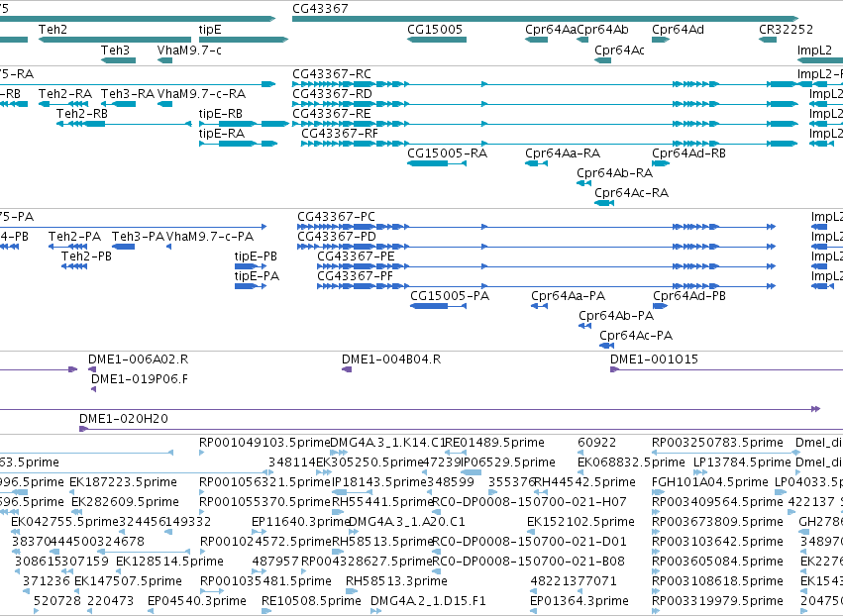Click the EK282609.5prime EST label
This screenshot has height=616, width=843.
(125, 502)
